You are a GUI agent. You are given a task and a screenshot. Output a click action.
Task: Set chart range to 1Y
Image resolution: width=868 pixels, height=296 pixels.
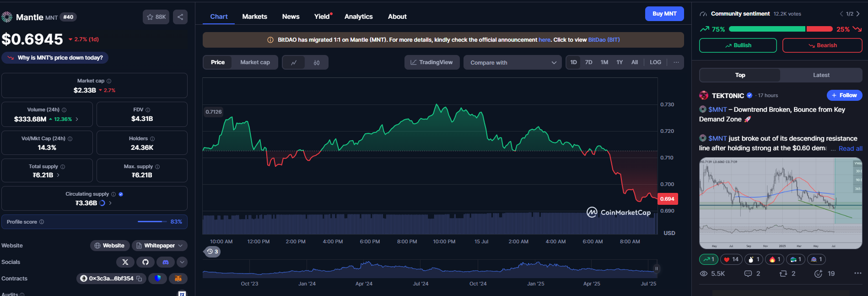[x=620, y=62]
